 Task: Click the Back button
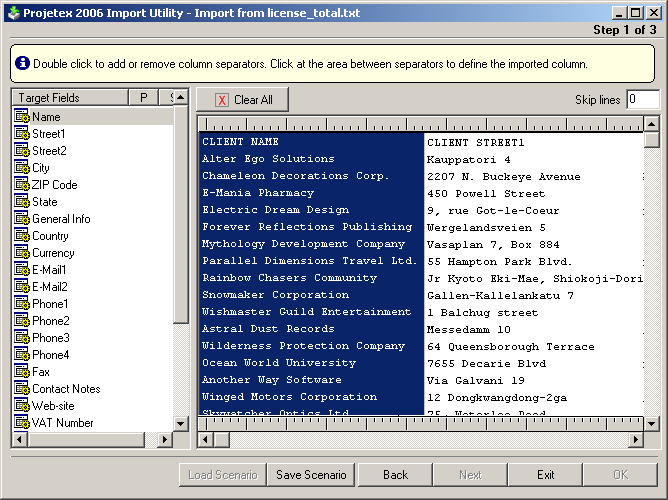pyautogui.click(x=395, y=475)
